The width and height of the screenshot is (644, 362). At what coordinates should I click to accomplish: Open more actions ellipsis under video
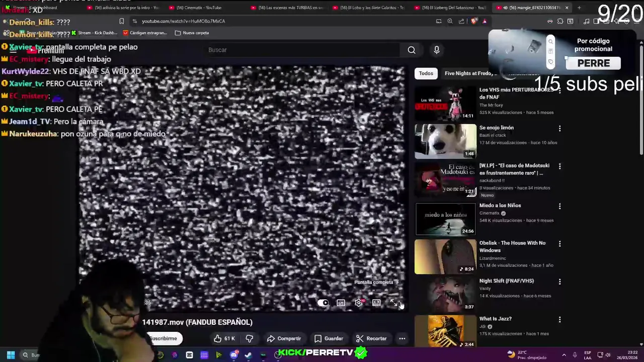pos(402,338)
